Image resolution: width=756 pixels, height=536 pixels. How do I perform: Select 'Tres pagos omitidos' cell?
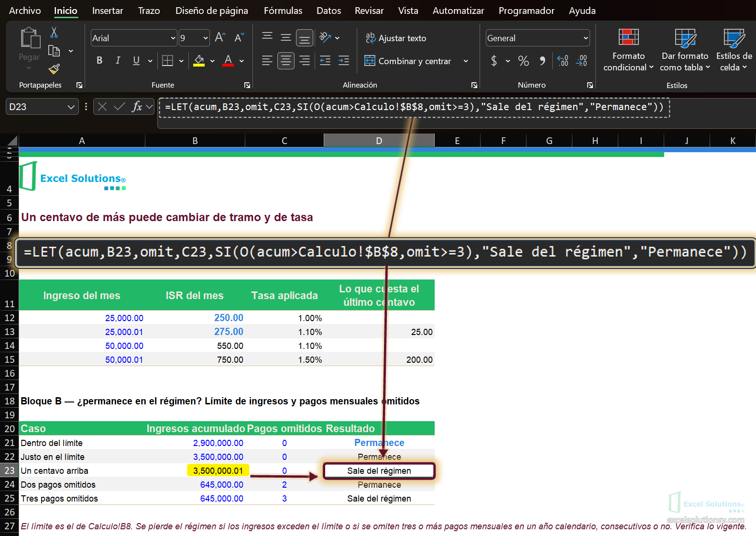coord(82,499)
